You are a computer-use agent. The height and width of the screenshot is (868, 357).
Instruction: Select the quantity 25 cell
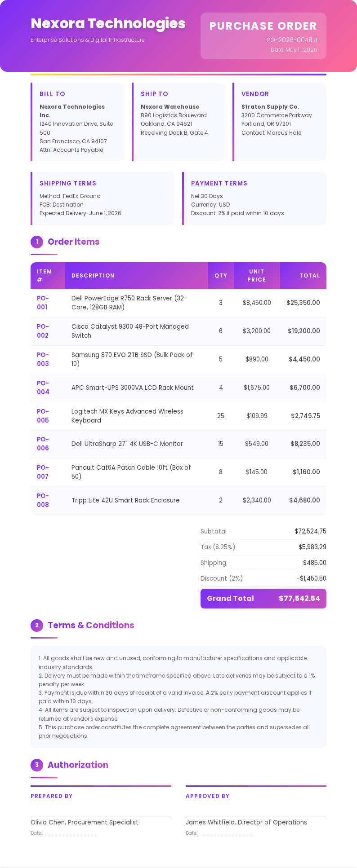click(x=221, y=416)
